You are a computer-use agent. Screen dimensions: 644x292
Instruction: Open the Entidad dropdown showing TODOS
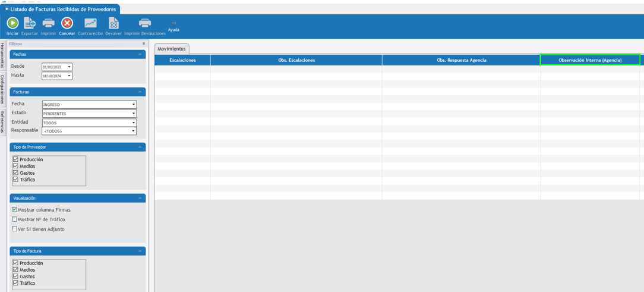click(133, 123)
